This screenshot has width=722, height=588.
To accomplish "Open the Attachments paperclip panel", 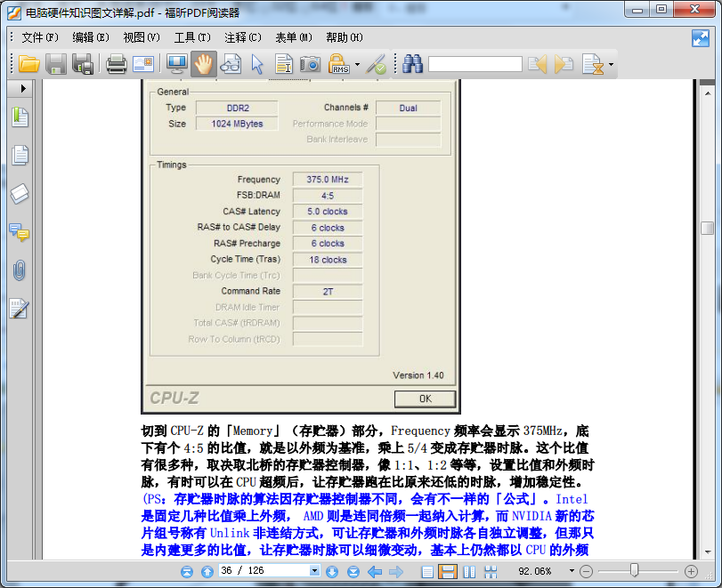I will (x=20, y=270).
